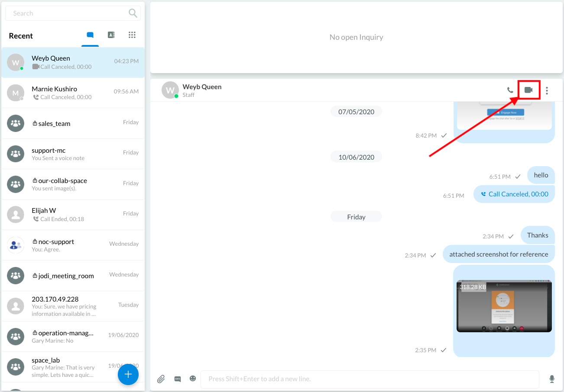Click Weyb Queen avatar in chat header
Image resolution: width=564 pixels, height=392 pixels.
[x=170, y=90]
